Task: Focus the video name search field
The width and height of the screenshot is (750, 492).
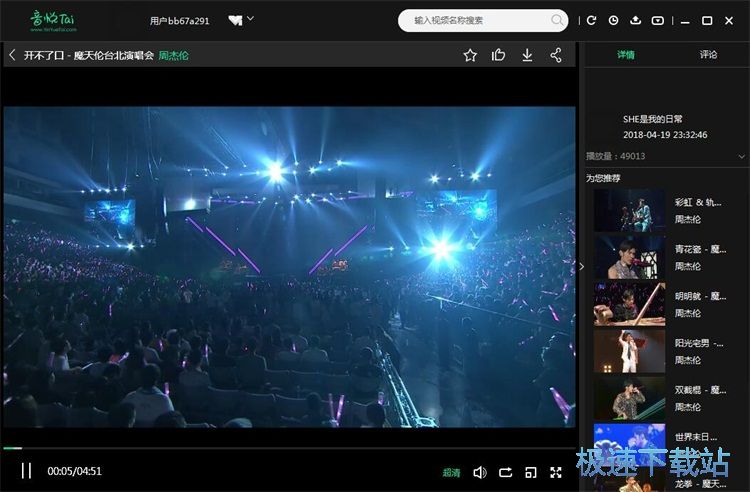Action: click(x=483, y=21)
